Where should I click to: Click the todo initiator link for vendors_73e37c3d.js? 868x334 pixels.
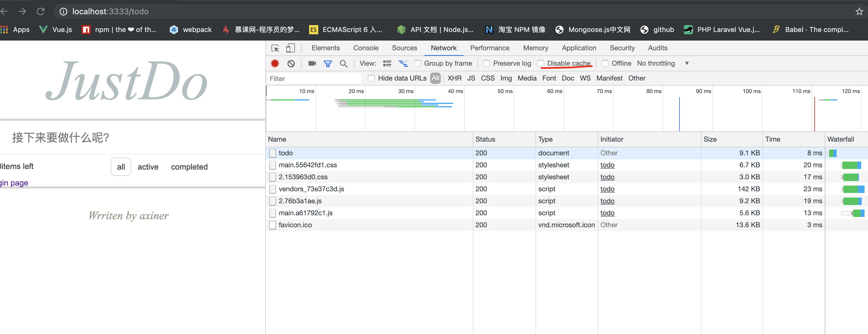pos(607,189)
